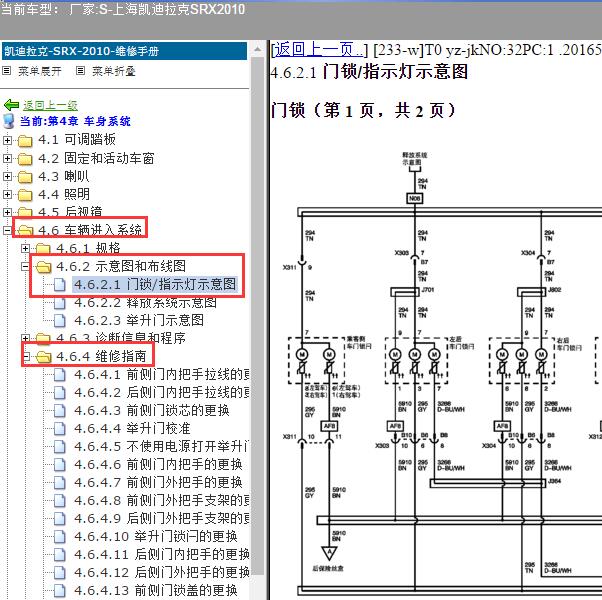Click open folder icon for 4.6.2 示意图和布线图

coord(43,266)
